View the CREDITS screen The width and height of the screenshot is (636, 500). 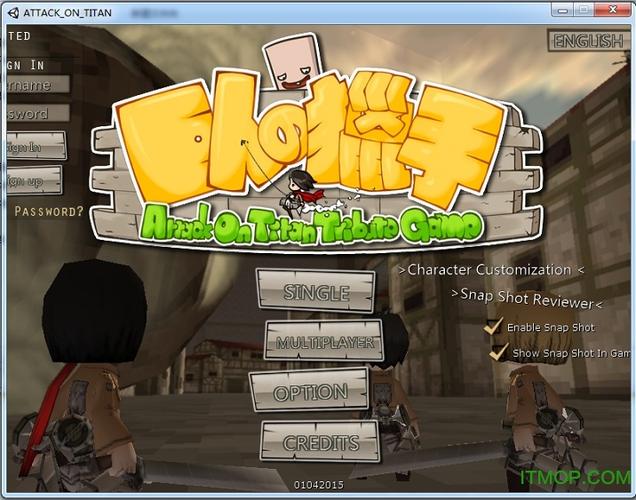click(x=320, y=442)
